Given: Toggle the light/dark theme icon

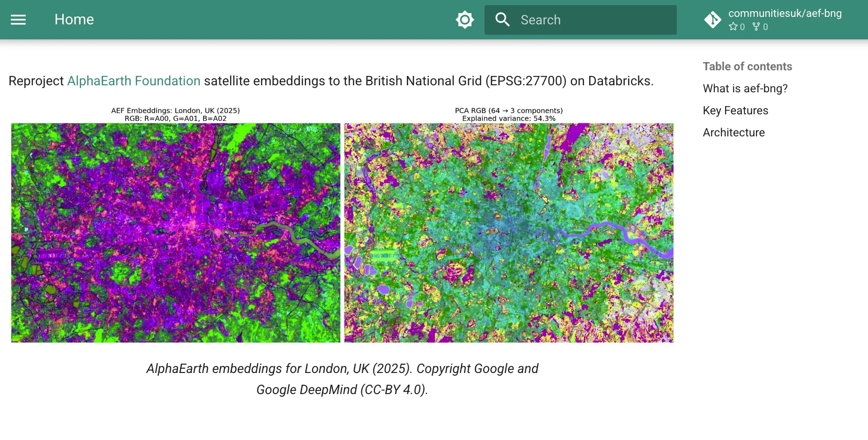Looking at the screenshot, I should (464, 20).
